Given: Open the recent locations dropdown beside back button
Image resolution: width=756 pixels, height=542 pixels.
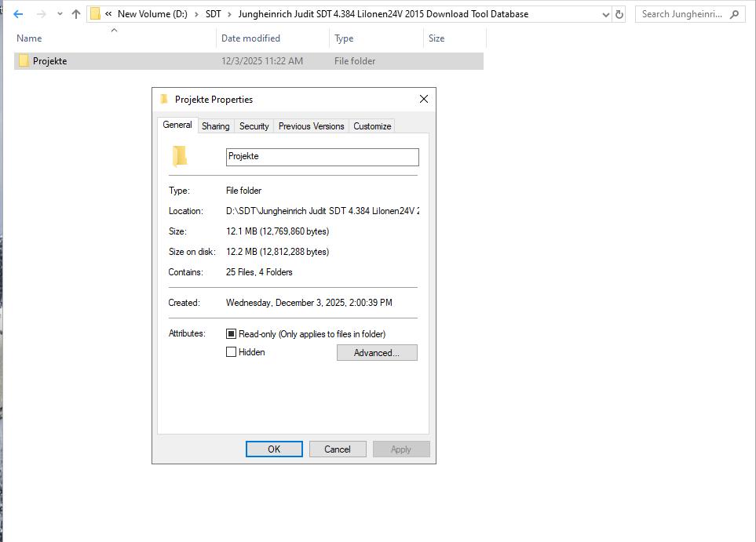Looking at the screenshot, I should point(60,13).
